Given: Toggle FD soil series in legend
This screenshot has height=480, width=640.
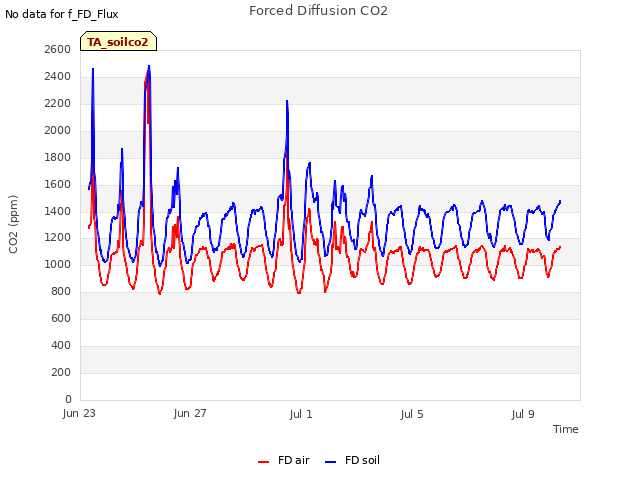Looking at the screenshot, I should (x=352, y=460).
